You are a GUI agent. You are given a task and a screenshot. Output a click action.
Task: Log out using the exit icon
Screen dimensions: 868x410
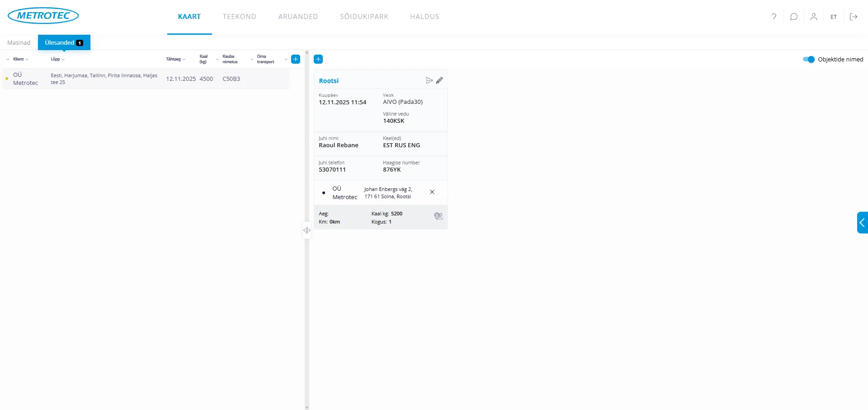pos(854,17)
